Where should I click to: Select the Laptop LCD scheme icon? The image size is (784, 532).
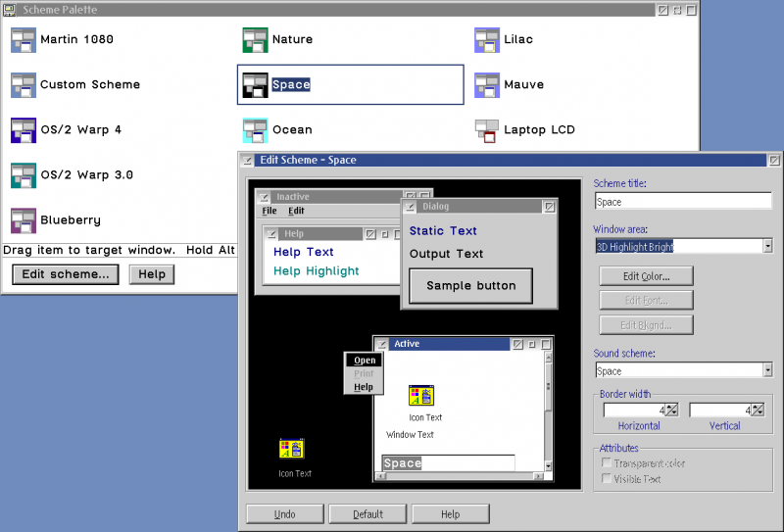coord(487,130)
